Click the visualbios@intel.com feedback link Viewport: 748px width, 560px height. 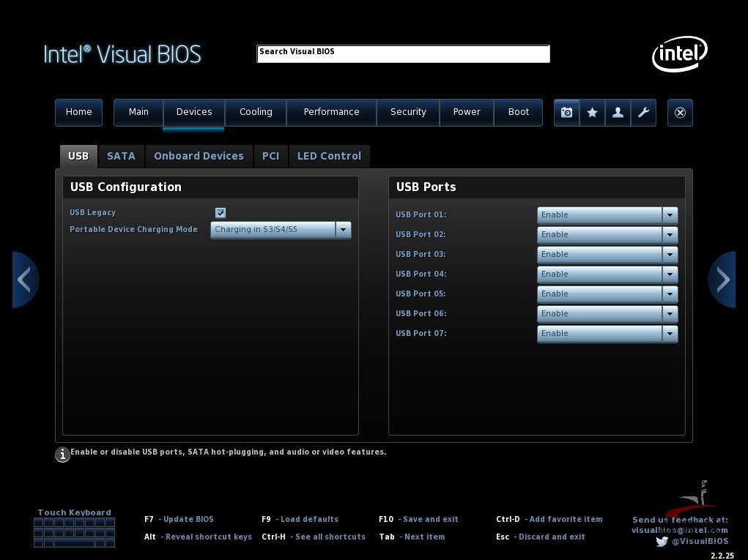click(679, 530)
